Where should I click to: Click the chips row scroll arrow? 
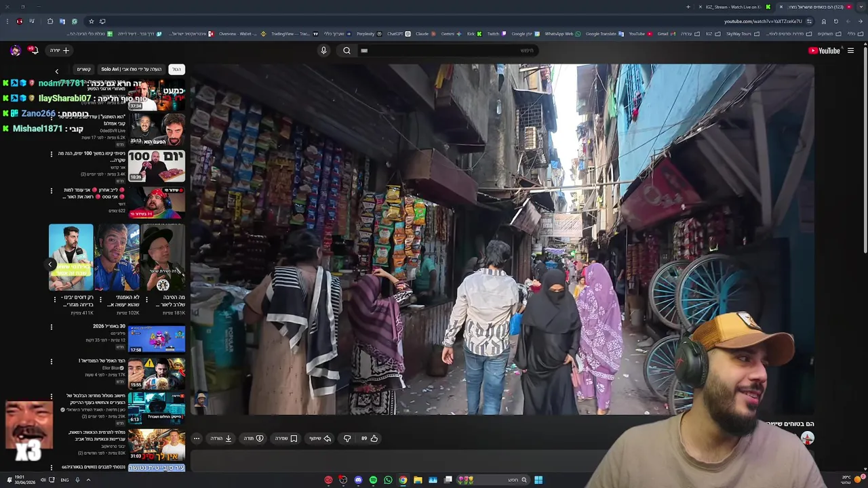tap(57, 70)
